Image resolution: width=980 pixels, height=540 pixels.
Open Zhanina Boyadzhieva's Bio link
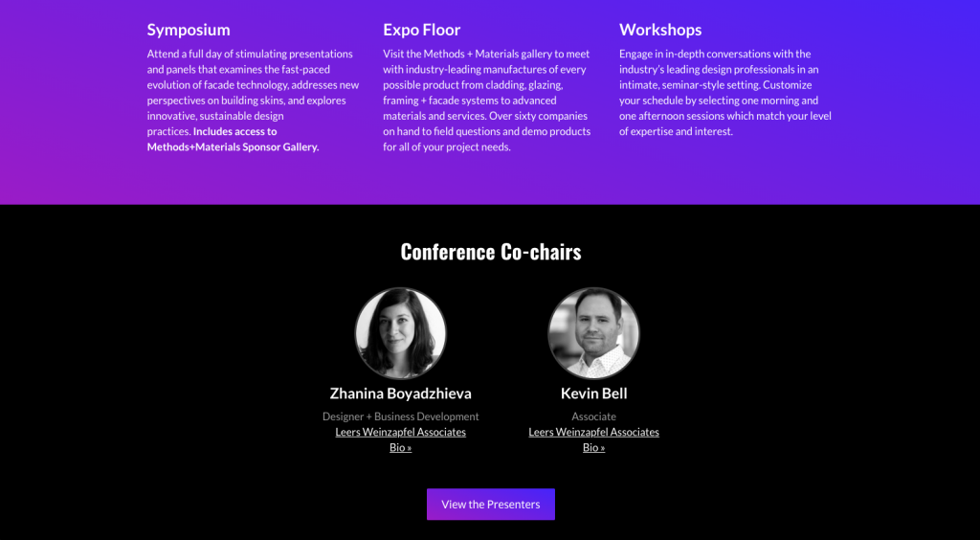click(x=401, y=447)
